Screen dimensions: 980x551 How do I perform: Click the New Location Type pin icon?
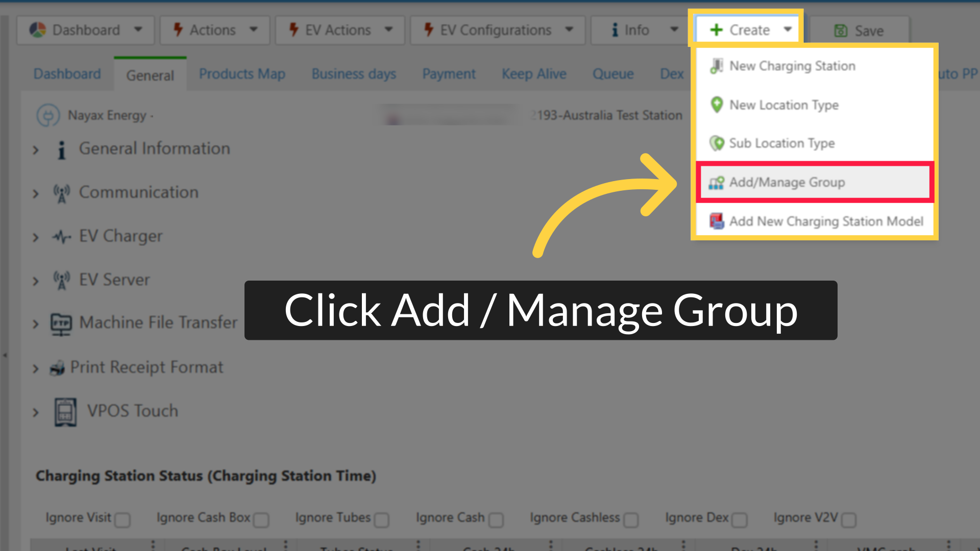click(717, 105)
